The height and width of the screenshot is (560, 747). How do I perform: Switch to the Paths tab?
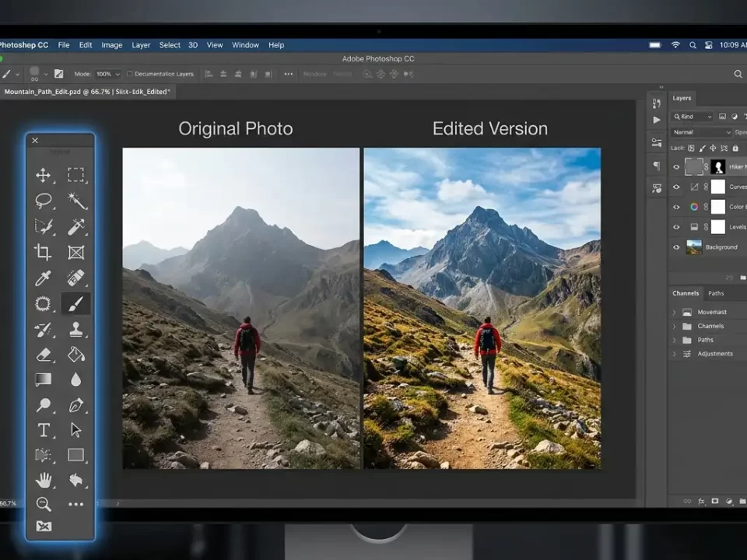(716, 293)
